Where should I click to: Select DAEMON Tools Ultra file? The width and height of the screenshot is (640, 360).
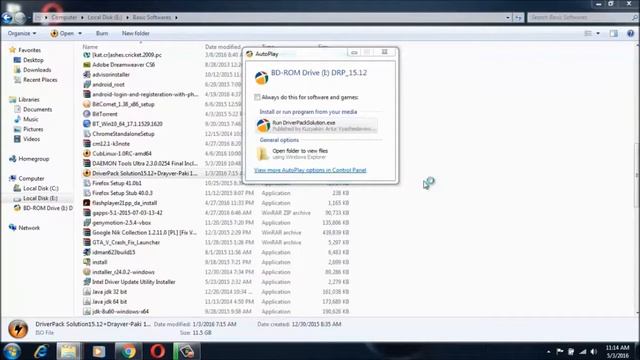coord(144,163)
